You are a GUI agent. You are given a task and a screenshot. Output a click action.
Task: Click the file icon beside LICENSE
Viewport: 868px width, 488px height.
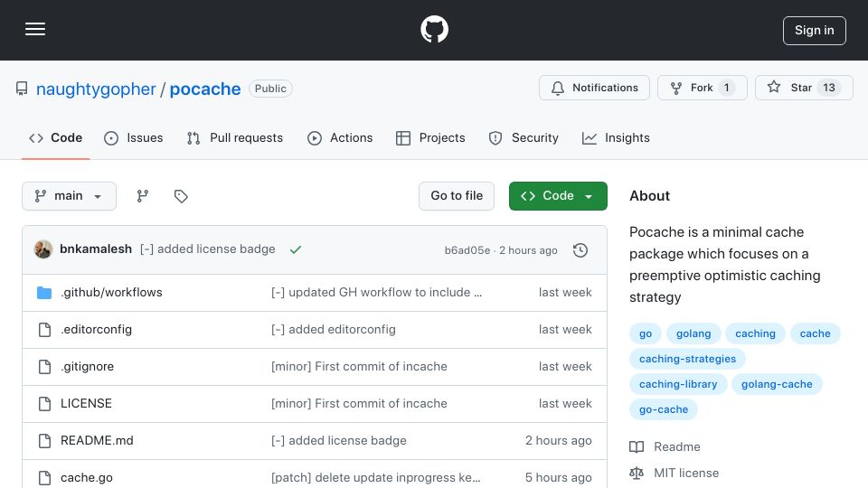tap(44, 404)
